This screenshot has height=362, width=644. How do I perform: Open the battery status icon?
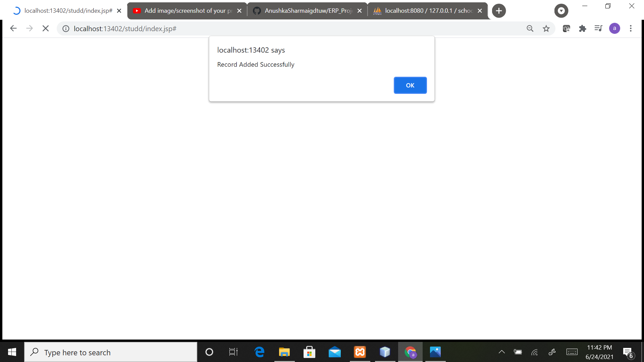click(x=518, y=352)
